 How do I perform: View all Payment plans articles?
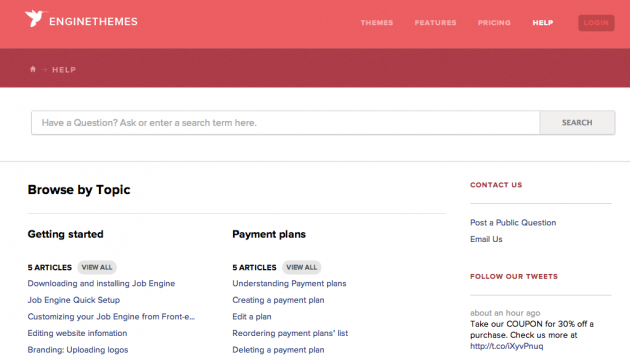[x=301, y=267]
